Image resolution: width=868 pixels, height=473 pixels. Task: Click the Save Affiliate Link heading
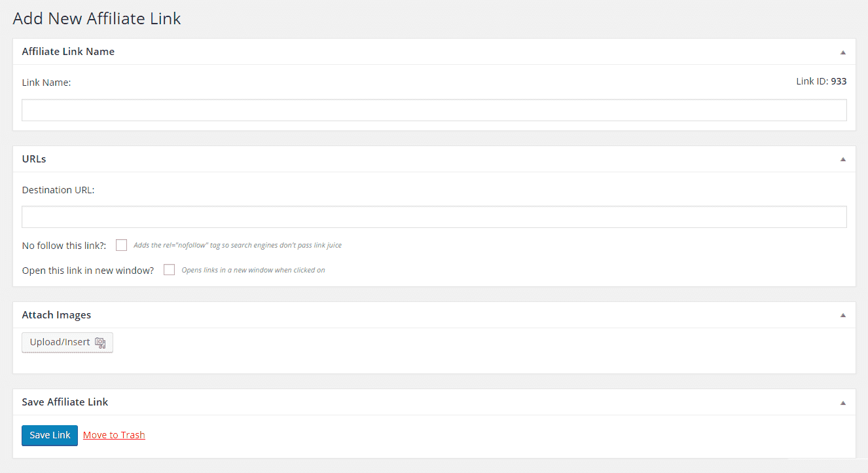(65, 402)
